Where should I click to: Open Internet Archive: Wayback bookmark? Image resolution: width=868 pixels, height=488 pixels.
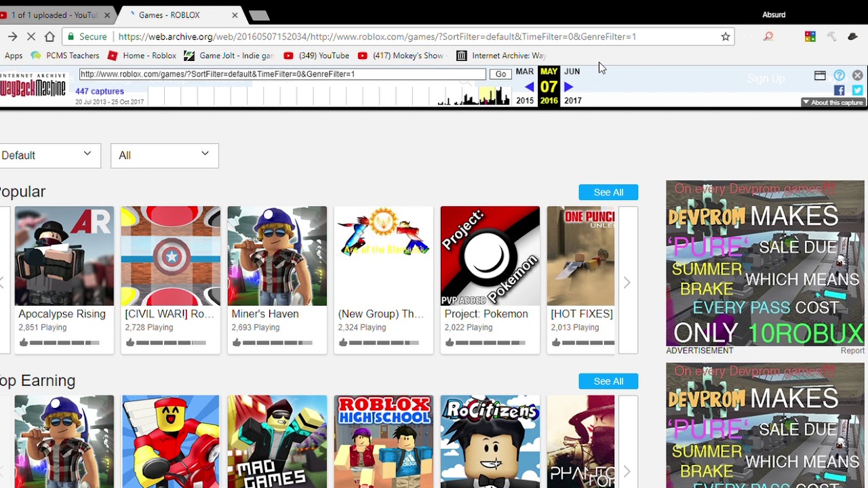[x=501, y=56]
